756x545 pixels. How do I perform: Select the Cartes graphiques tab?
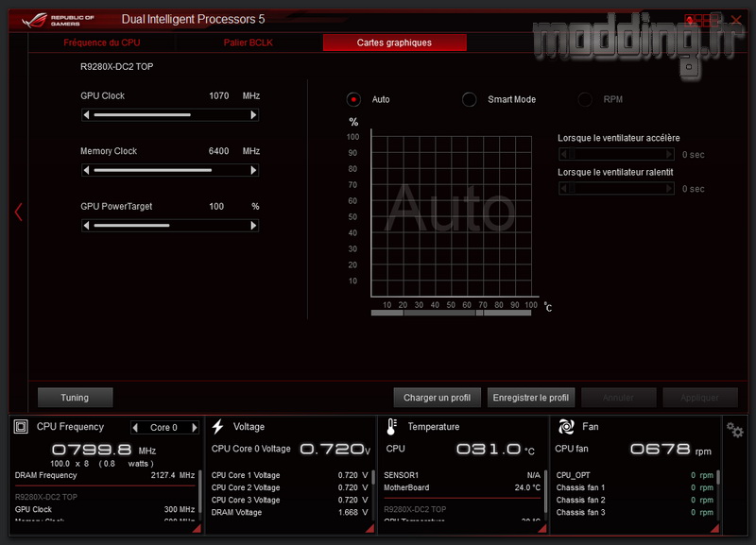[394, 43]
